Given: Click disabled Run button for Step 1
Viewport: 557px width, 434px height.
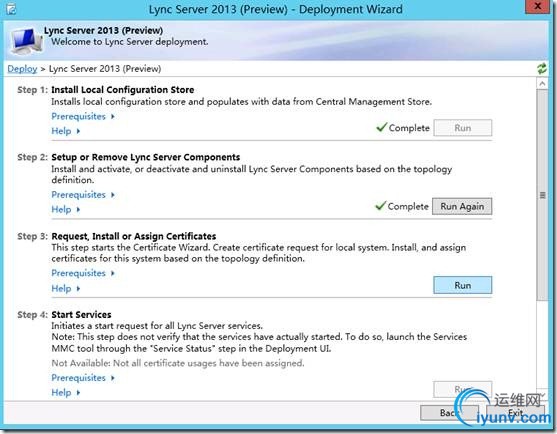Looking at the screenshot, I should (463, 128).
